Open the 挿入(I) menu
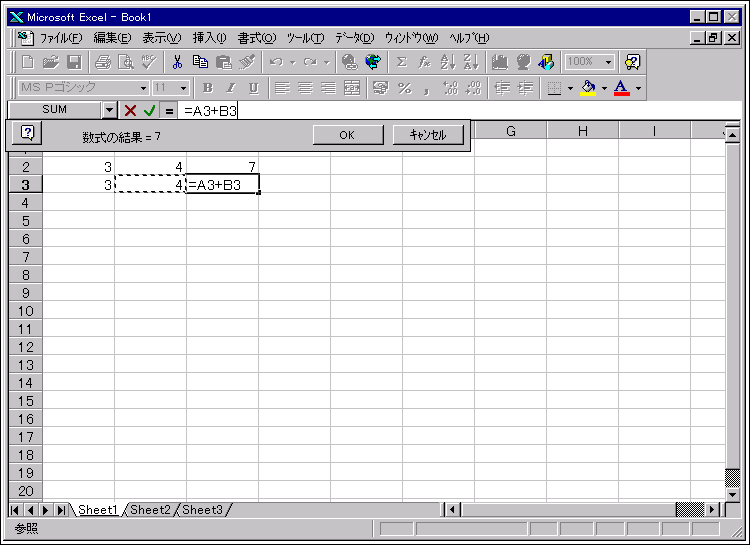 tap(209, 38)
